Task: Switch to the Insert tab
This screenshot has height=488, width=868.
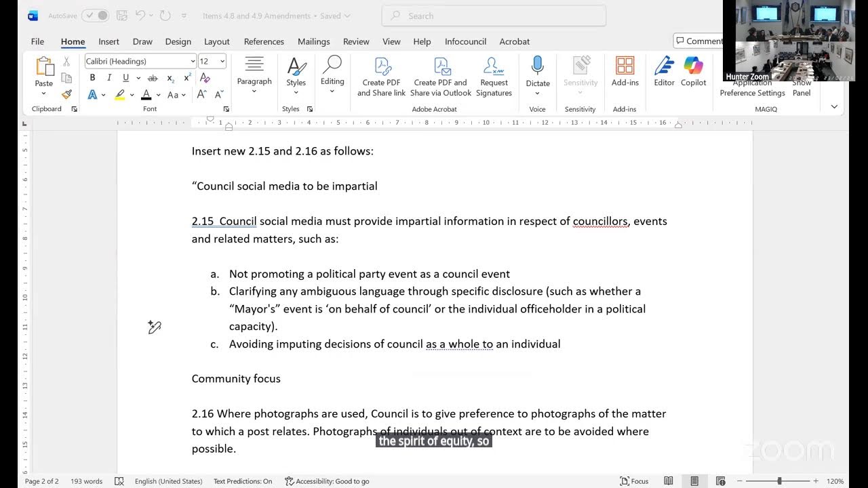Action: click(x=108, y=41)
